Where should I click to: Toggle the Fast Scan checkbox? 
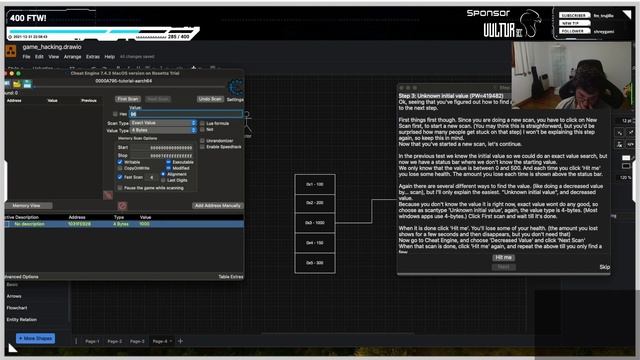pos(120,177)
